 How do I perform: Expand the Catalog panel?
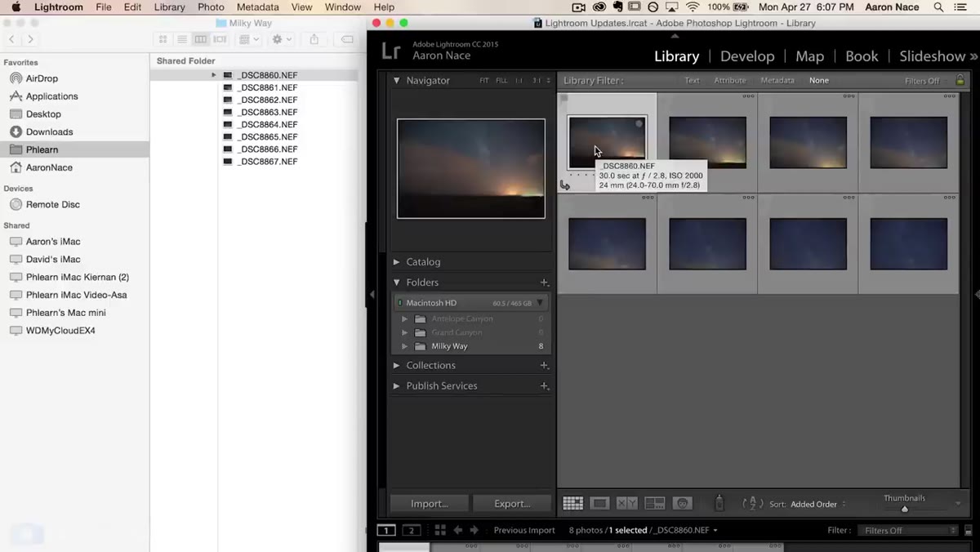point(397,262)
